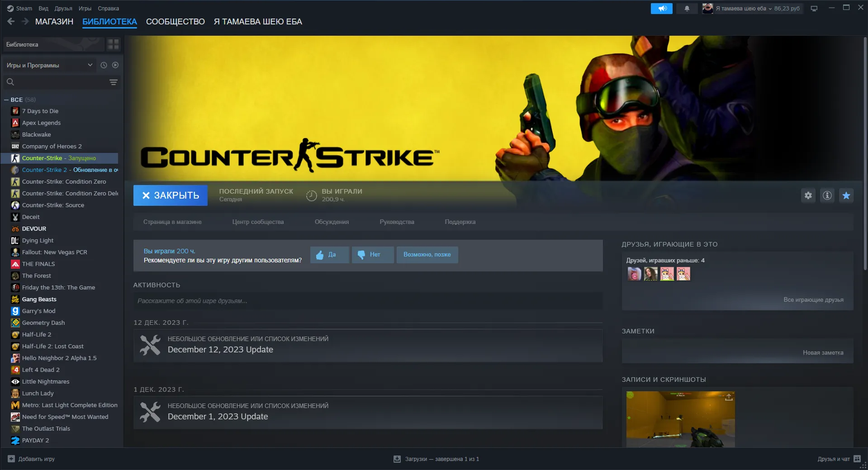The height and width of the screenshot is (470, 868).
Task: Click the game info icon
Action: point(827,195)
